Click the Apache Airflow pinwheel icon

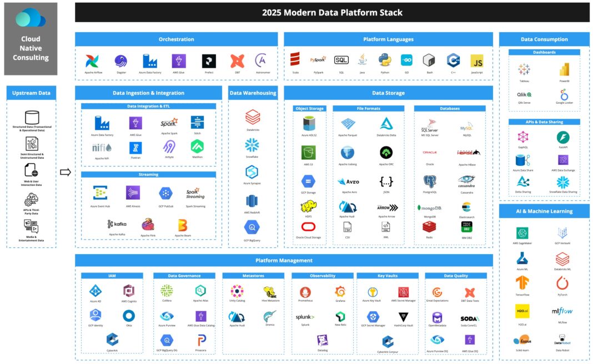[x=92, y=61]
